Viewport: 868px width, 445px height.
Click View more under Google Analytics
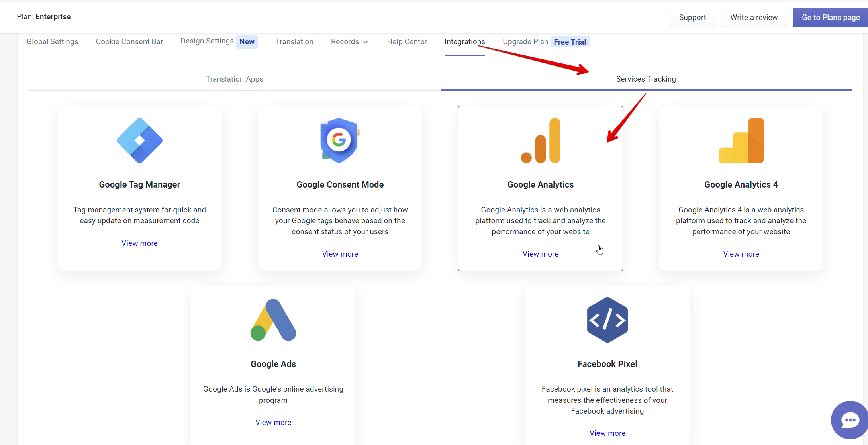click(541, 254)
